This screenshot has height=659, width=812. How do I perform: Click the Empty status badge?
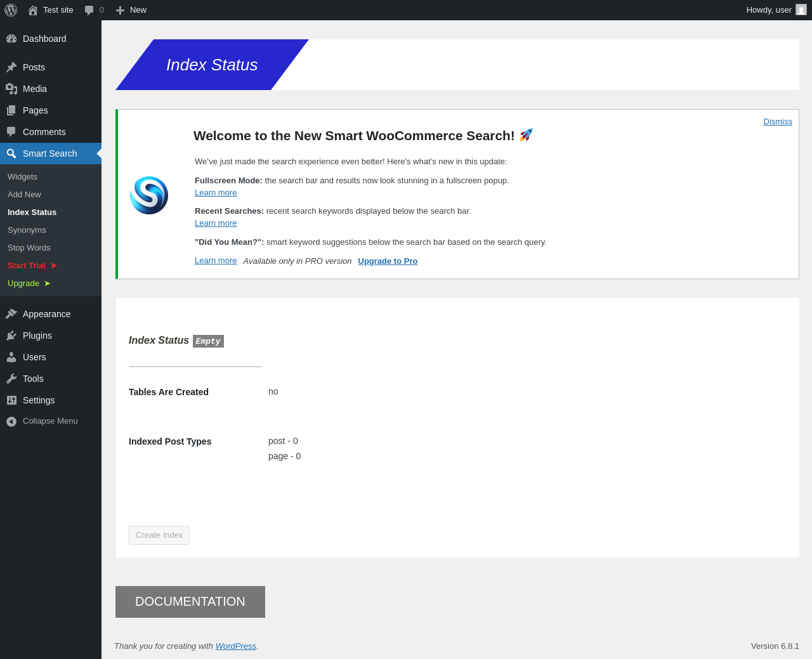(x=208, y=341)
